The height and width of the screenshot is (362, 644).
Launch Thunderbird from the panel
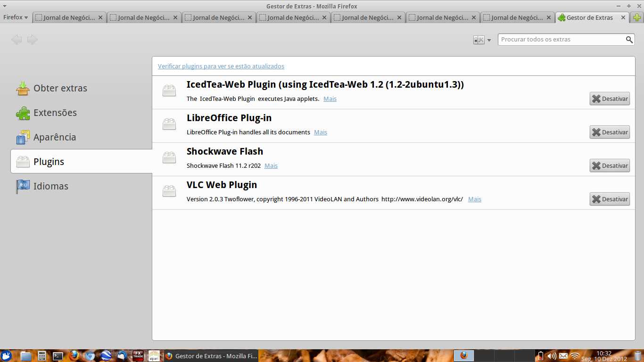click(x=122, y=356)
